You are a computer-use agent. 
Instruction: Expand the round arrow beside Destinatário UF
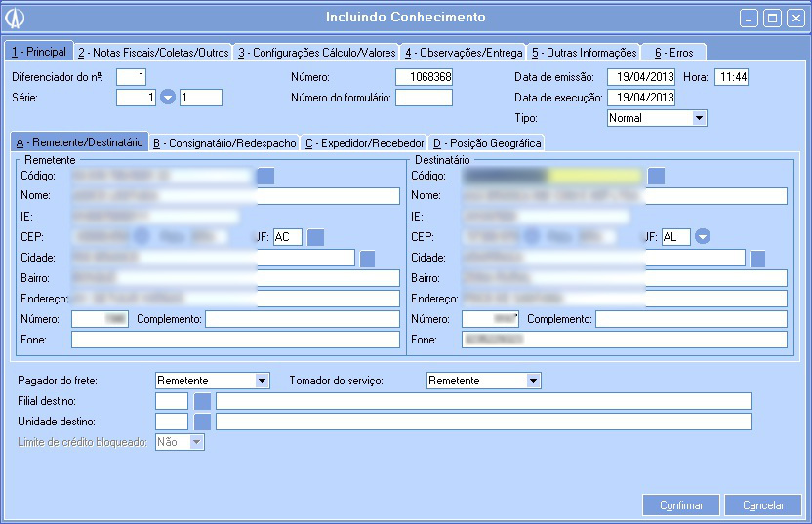click(x=702, y=237)
